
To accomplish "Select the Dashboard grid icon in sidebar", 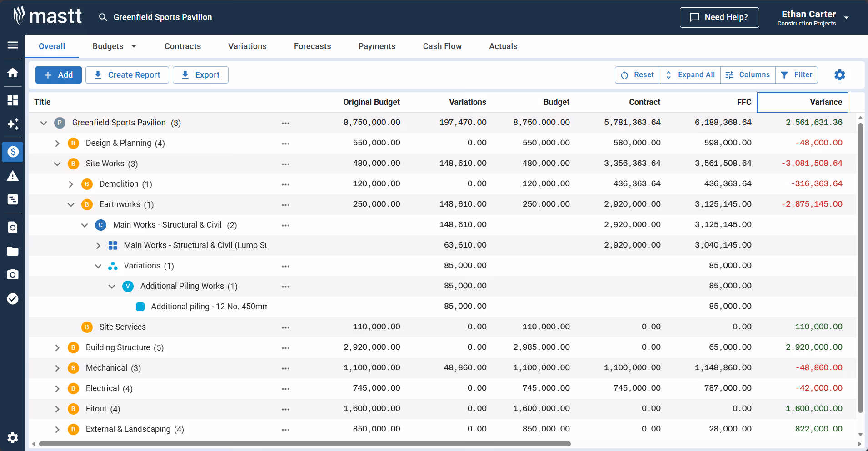I will [x=12, y=100].
